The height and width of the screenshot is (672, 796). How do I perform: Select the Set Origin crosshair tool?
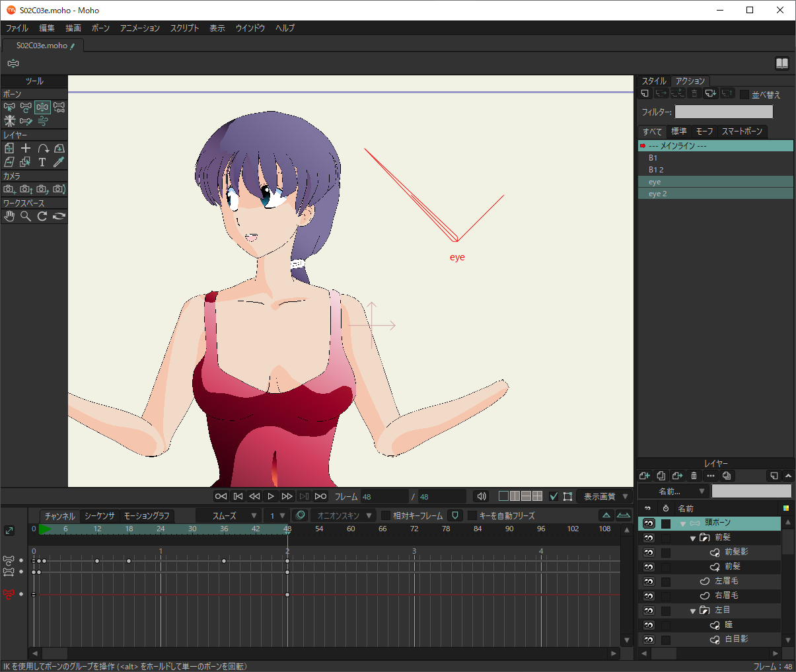click(26, 148)
